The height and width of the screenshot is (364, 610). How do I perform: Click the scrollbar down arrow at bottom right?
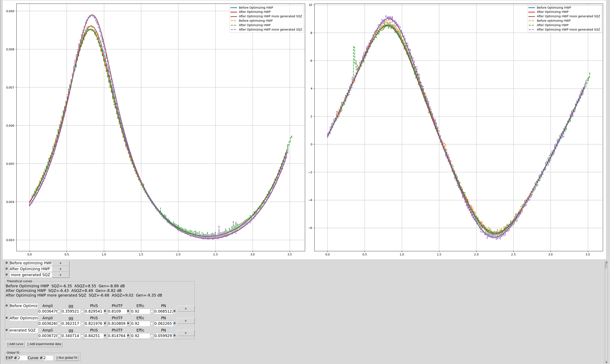click(x=606, y=362)
